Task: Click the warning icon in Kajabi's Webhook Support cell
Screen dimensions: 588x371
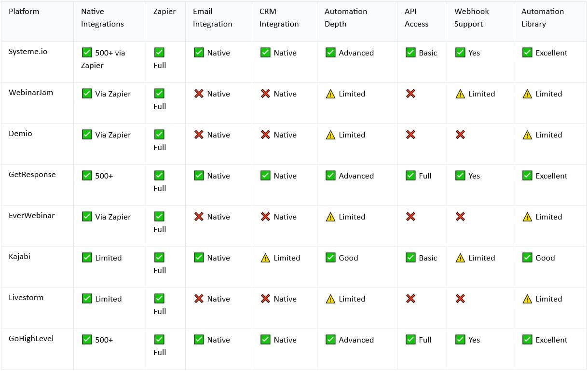Action: coord(460,258)
